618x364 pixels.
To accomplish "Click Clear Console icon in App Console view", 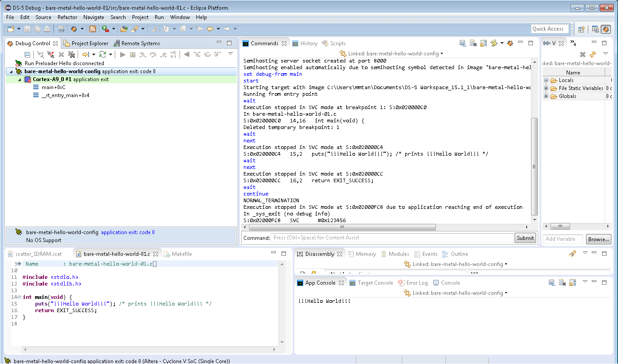I will (x=562, y=283).
